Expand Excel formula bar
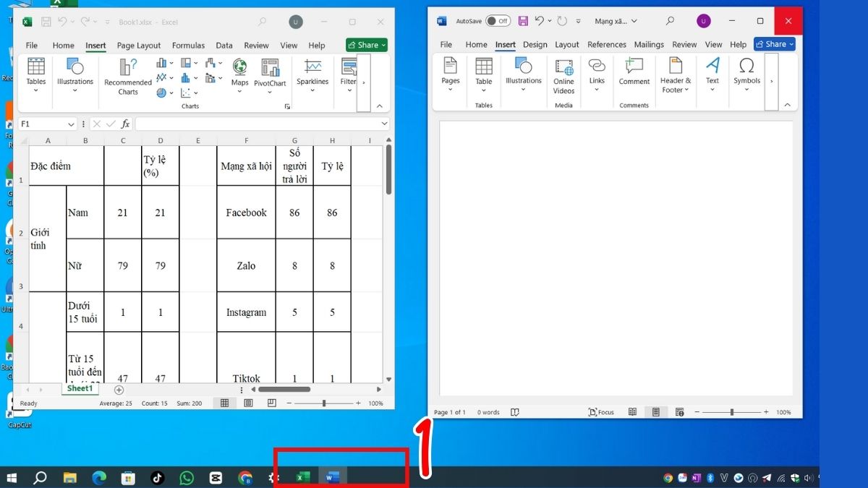 (x=383, y=124)
